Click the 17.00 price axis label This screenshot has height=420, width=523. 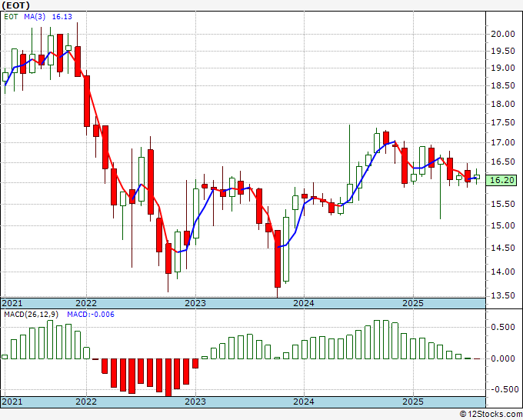coord(503,142)
